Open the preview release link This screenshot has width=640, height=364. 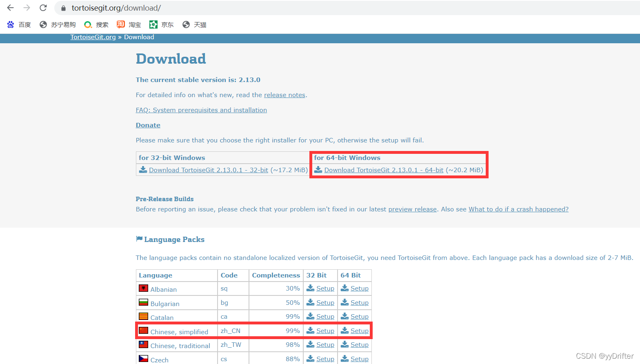[x=413, y=209]
